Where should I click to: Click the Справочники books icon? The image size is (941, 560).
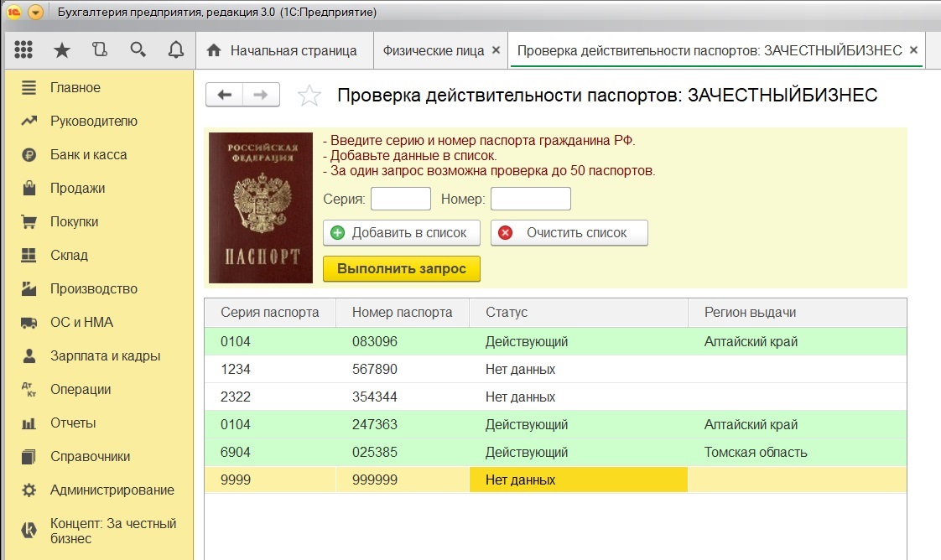coord(29,457)
